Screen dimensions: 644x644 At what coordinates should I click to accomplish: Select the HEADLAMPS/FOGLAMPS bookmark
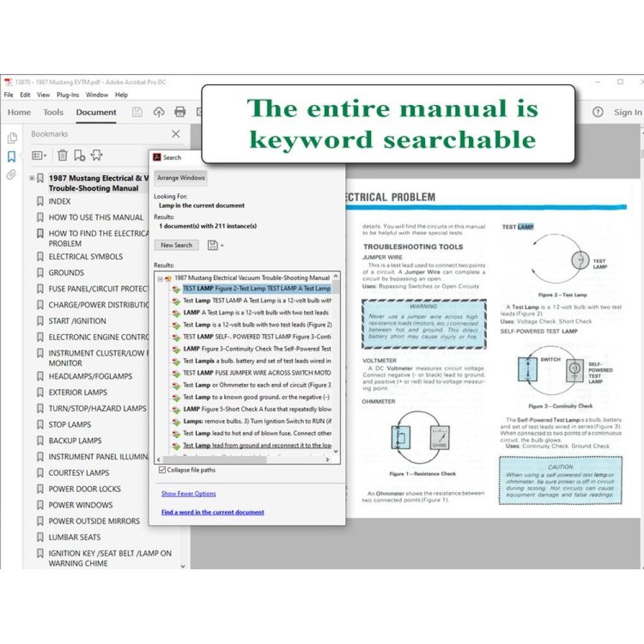(x=90, y=376)
